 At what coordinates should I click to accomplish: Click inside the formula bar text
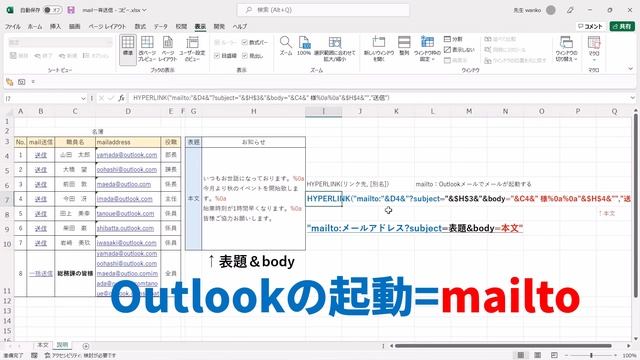tap(261, 98)
